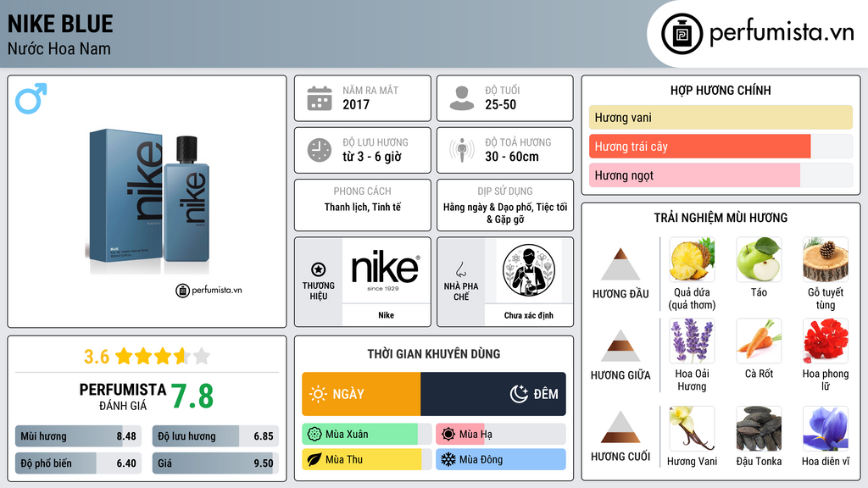Click the green 7.8 Perfumista score

point(192,396)
